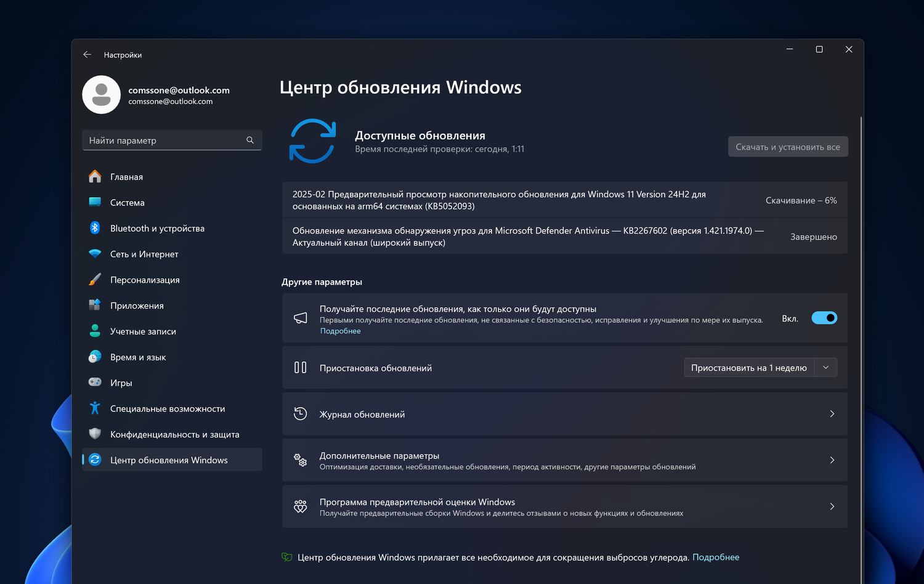Click the user account avatar picture
924x584 pixels.
tap(102, 95)
